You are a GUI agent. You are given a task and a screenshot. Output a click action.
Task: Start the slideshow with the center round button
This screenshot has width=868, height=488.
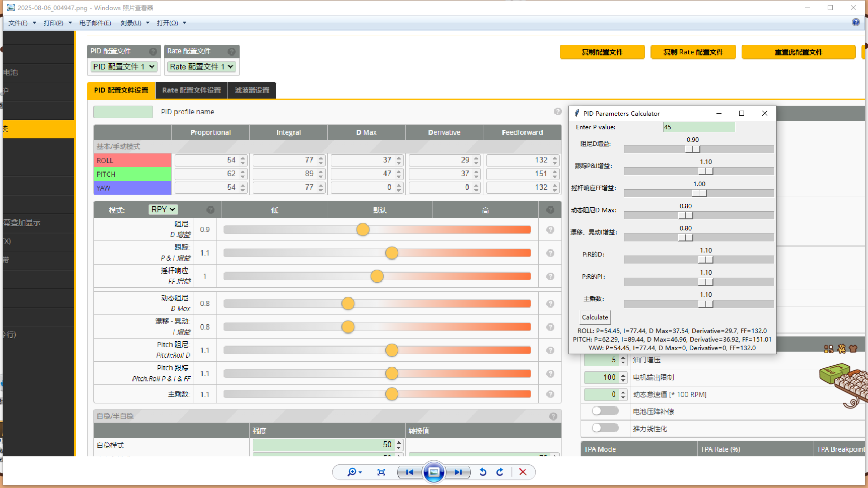coord(433,472)
